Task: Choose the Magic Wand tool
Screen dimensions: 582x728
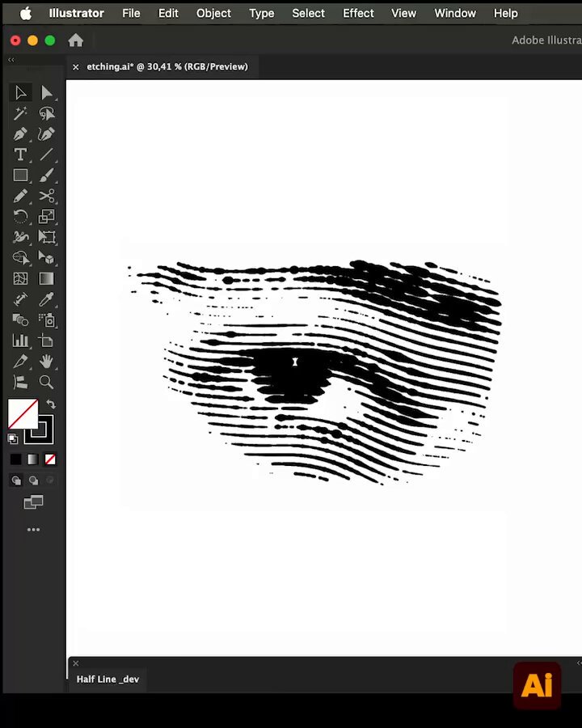Action: pos(20,113)
